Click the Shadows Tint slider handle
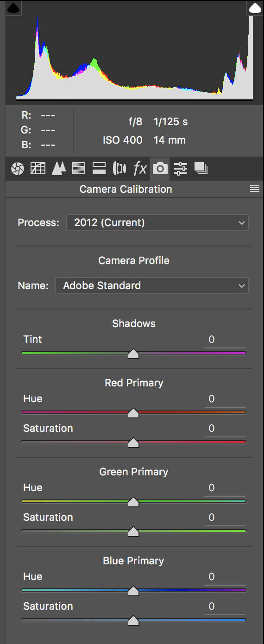The height and width of the screenshot is (644, 264). (133, 354)
